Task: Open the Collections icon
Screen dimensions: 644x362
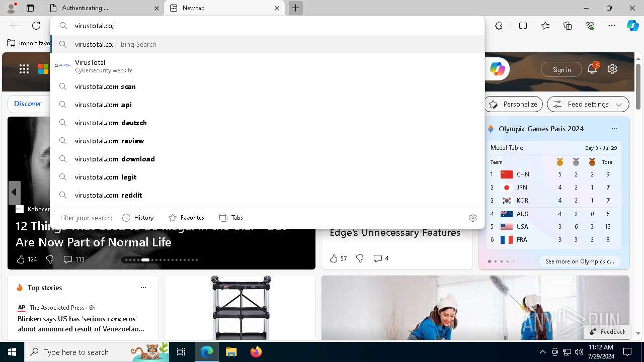Action: click(568, 26)
